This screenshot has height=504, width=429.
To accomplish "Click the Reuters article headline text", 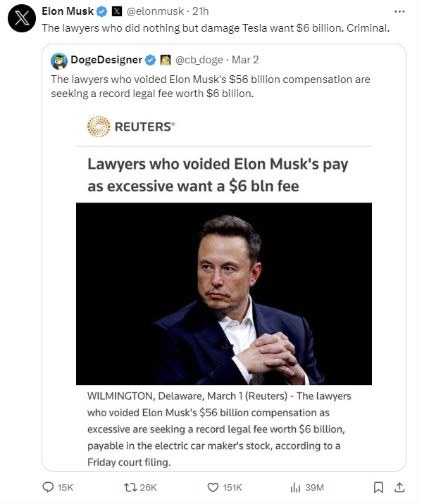I will (217, 175).
